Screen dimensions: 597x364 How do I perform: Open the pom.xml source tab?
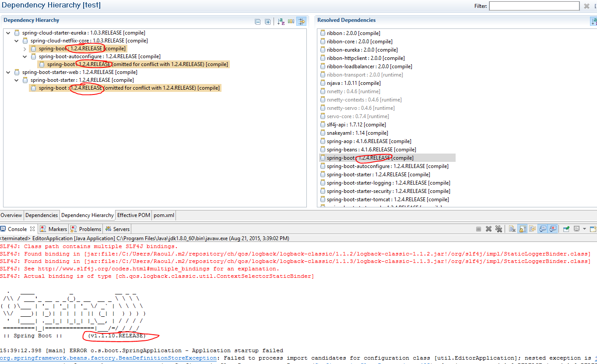click(x=164, y=215)
